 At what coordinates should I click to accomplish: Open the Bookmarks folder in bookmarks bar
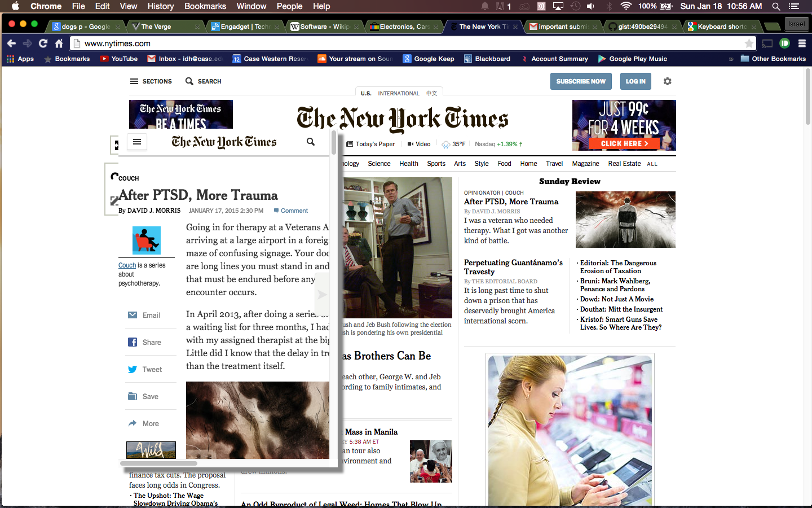tap(67, 59)
